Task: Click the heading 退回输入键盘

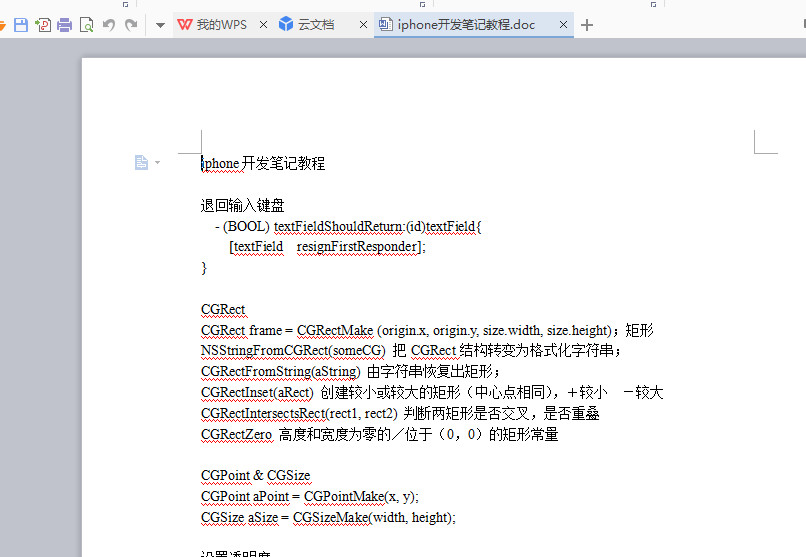Action: pos(242,206)
